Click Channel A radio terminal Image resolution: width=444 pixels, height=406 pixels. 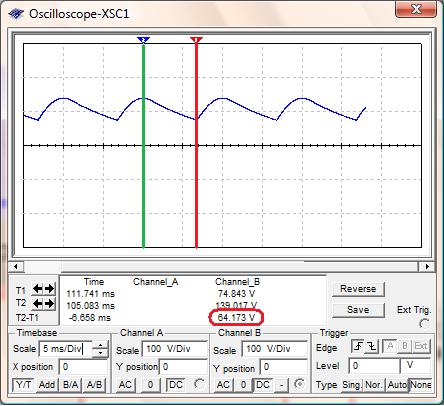pos(199,384)
